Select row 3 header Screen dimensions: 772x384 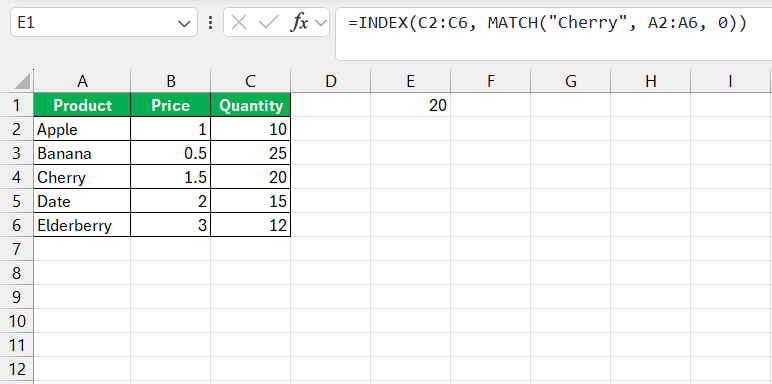click(17, 153)
